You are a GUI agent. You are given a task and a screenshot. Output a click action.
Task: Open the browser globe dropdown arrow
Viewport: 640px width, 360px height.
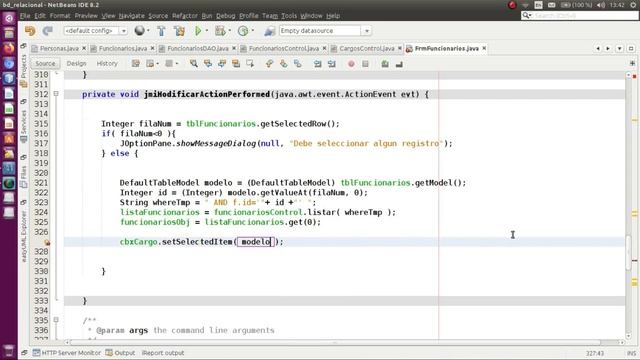[x=148, y=31]
